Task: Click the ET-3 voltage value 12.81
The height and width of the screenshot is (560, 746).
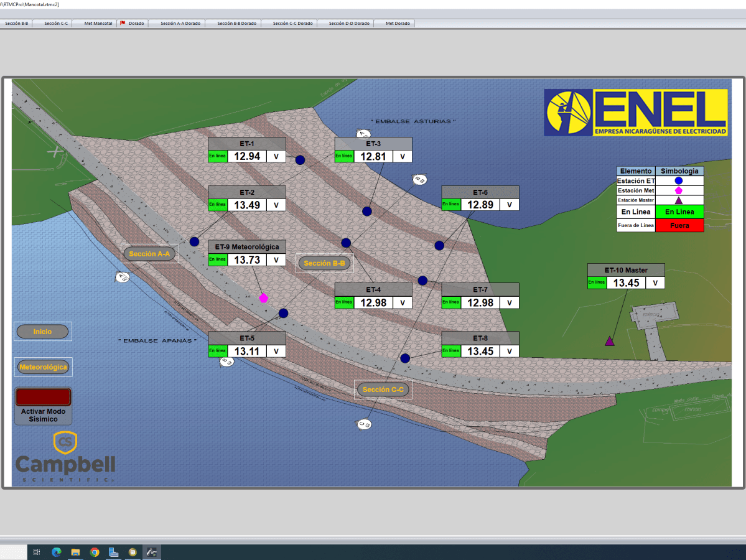Action: click(x=373, y=156)
